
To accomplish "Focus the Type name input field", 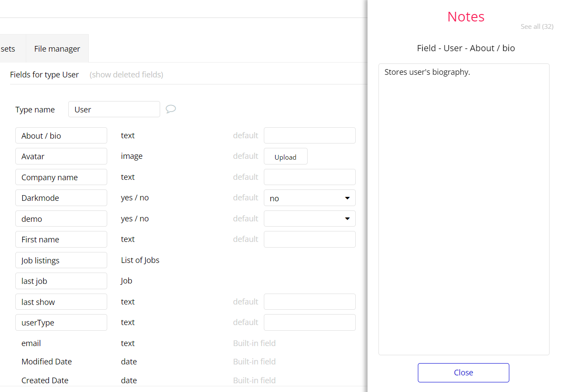I will [x=114, y=109].
